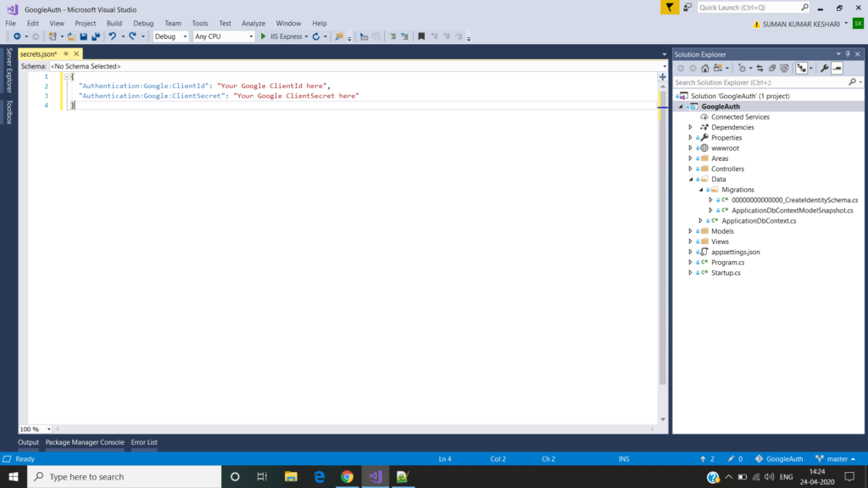Click the Solution Explorer Home icon

point(704,68)
